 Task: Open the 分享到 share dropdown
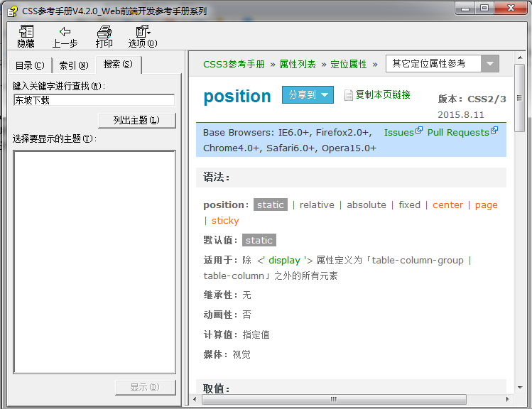coord(308,94)
